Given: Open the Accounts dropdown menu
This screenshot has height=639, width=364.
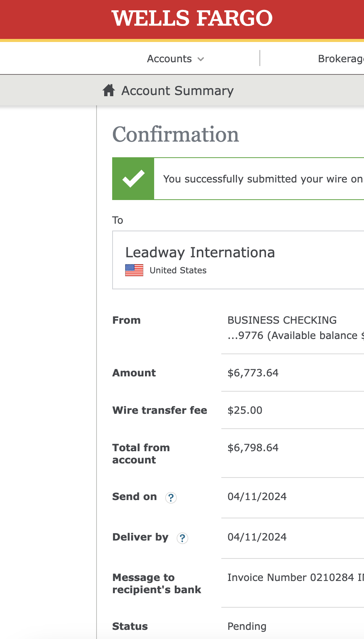Looking at the screenshot, I should coord(176,59).
